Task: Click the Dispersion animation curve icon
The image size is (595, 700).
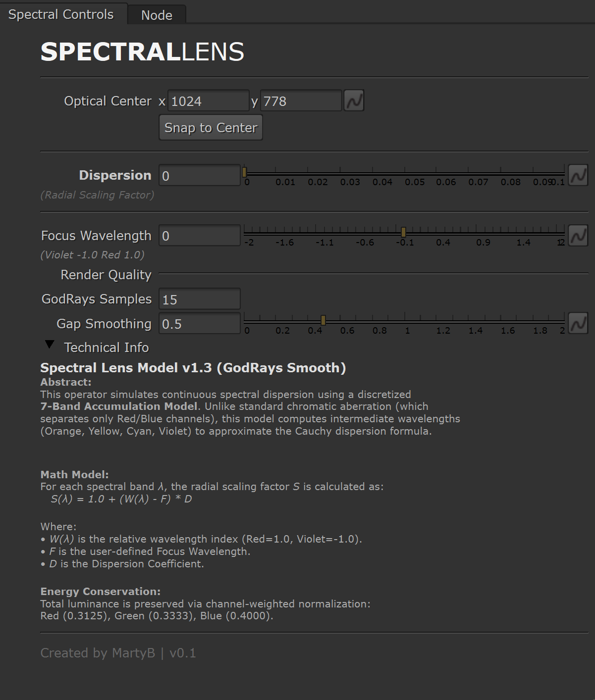Action: click(578, 175)
